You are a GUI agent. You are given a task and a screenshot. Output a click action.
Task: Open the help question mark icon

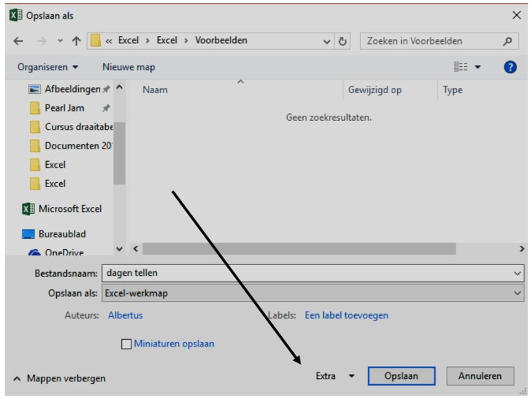click(510, 67)
